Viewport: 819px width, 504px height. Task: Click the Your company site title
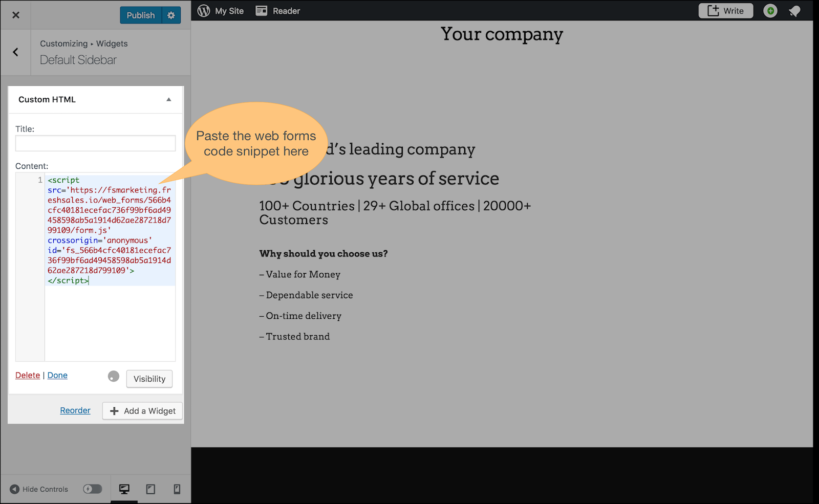(502, 34)
